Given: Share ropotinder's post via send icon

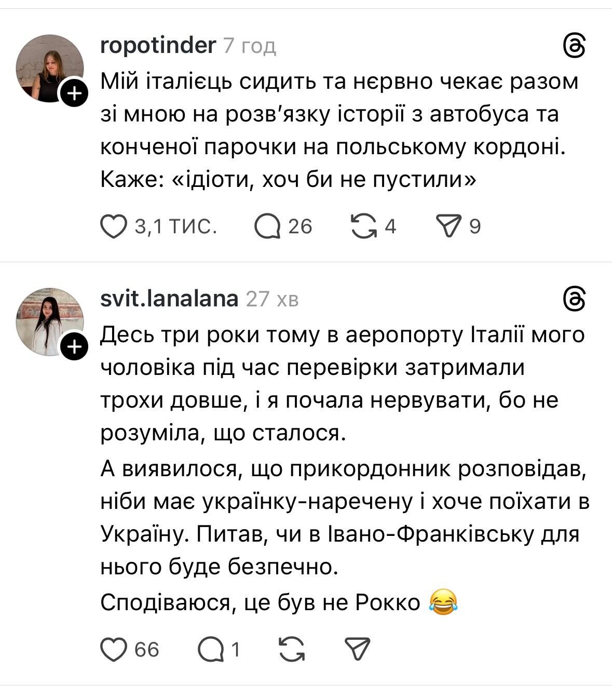Looking at the screenshot, I should tap(449, 227).
